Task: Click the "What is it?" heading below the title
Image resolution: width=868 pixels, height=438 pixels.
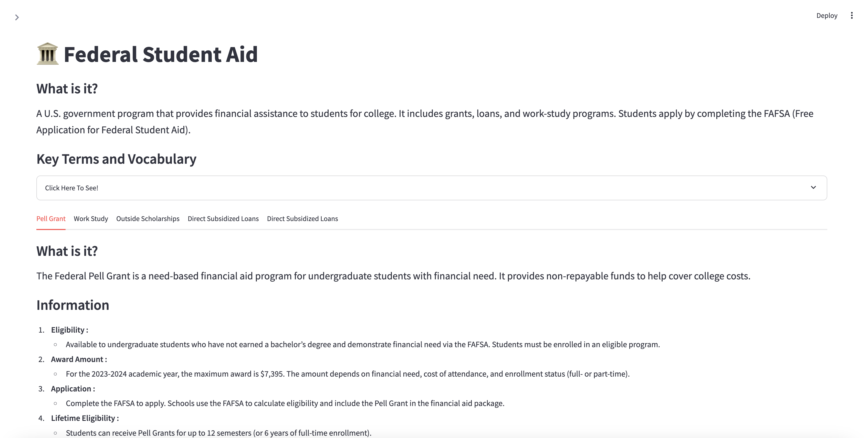Action: (67, 89)
